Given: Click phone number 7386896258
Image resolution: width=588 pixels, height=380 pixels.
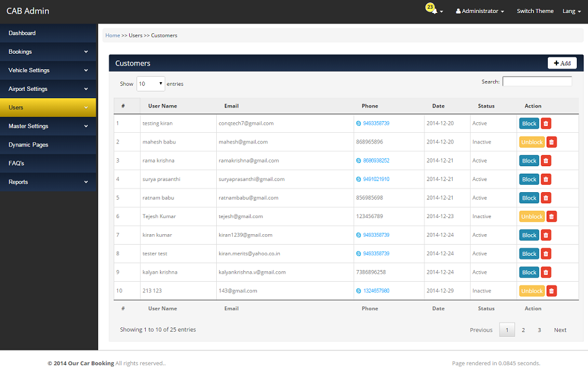Looking at the screenshot, I should tap(371, 272).
